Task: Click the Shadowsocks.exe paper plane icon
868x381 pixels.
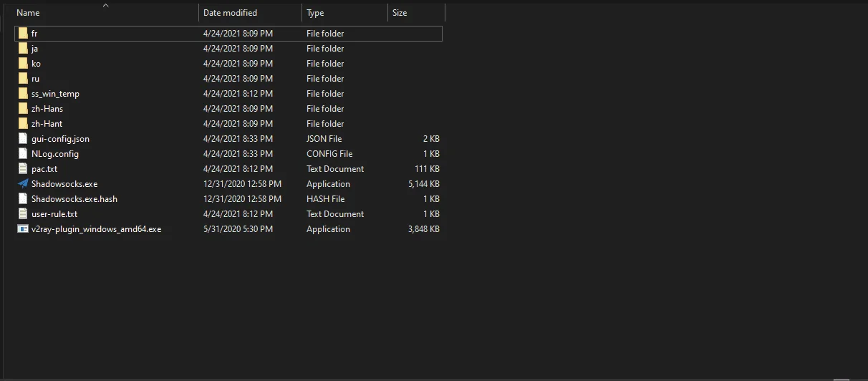Action: click(23, 184)
